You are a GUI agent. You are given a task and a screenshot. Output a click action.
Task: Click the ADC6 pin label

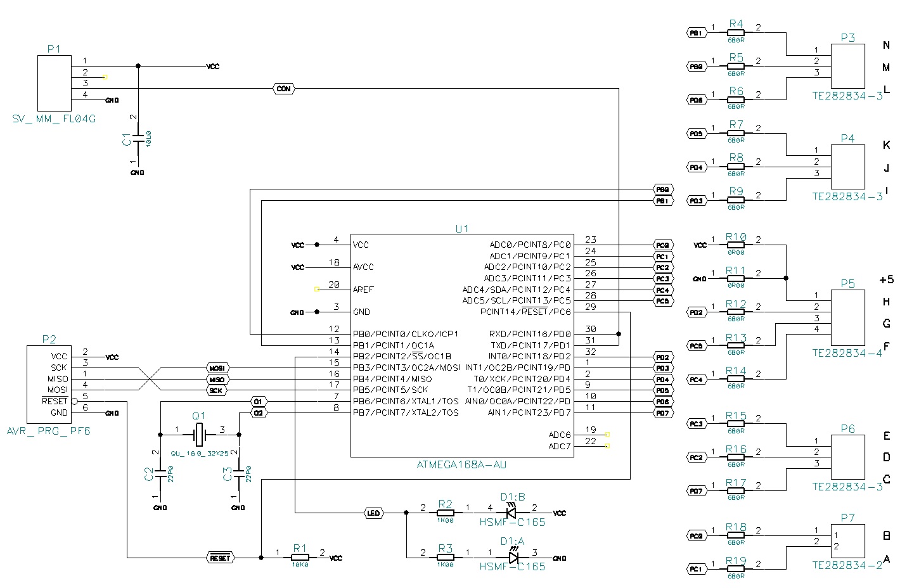pyautogui.click(x=560, y=435)
